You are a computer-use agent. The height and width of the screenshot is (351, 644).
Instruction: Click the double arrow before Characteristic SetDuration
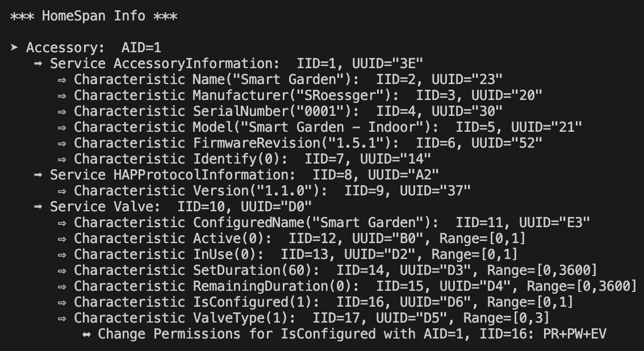[62, 270]
